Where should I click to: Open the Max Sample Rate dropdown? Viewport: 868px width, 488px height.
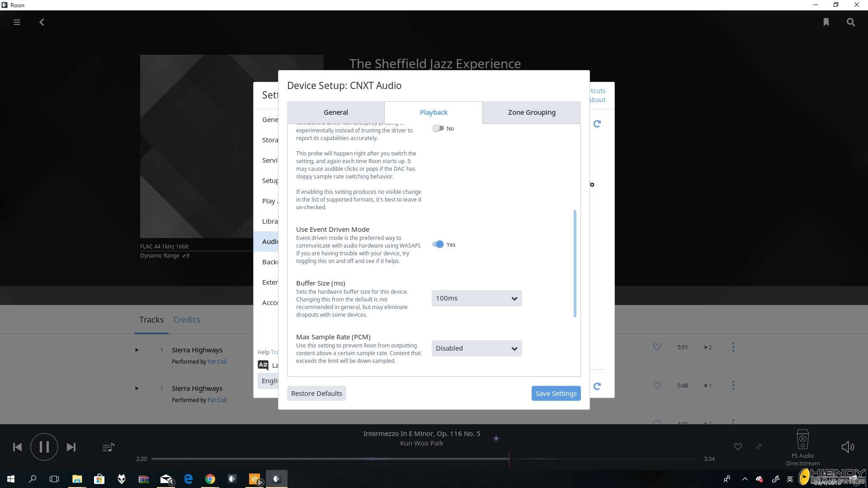[476, 348]
